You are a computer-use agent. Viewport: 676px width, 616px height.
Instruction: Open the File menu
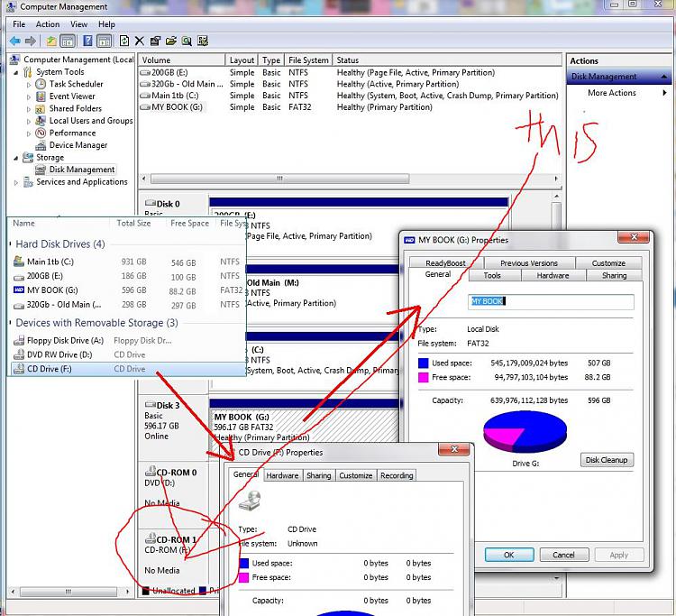pos(19,24)
